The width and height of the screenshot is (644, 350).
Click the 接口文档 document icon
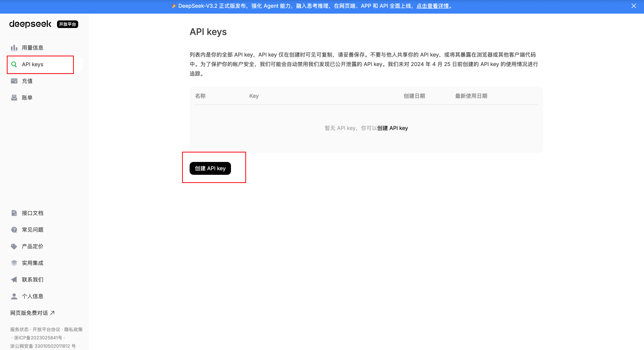[14, 213]
